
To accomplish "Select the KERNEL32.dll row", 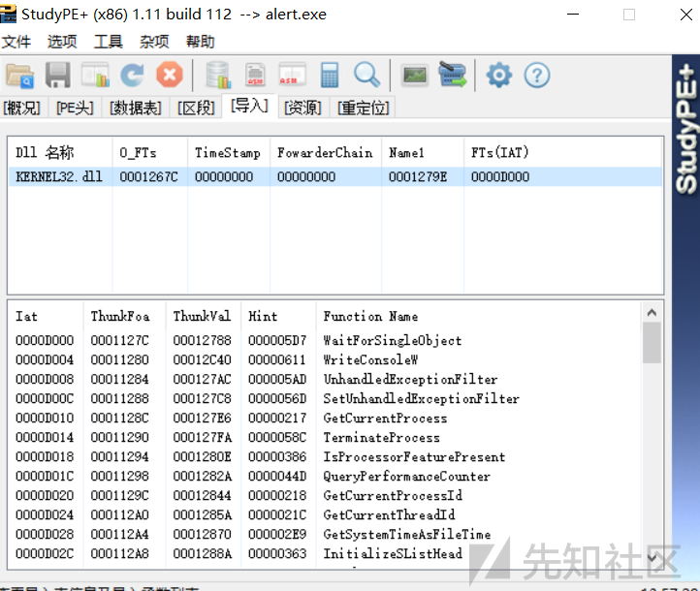I will tap(335, 176).
